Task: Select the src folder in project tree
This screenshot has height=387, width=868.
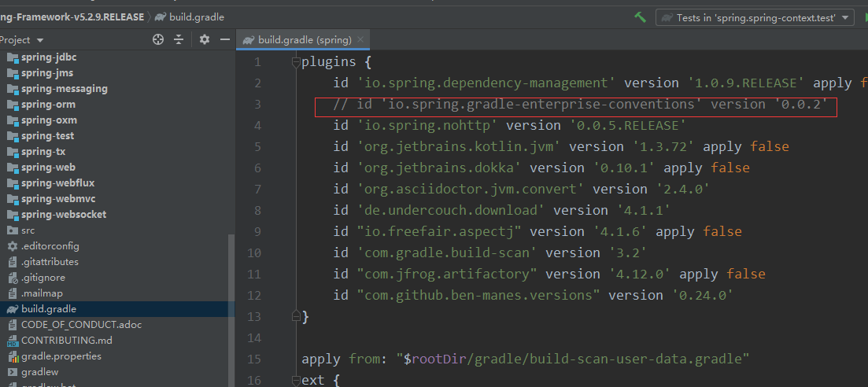Action: tap(28, 230)
